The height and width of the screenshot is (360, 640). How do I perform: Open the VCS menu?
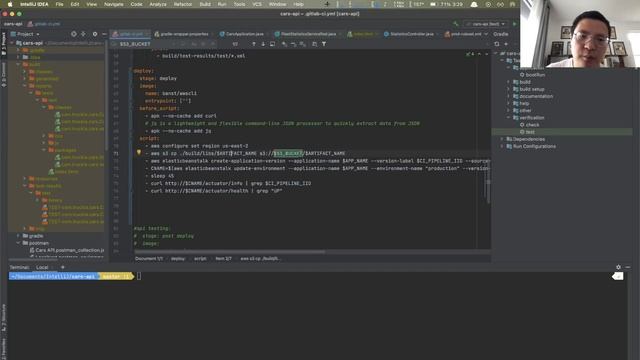(257, 4)
